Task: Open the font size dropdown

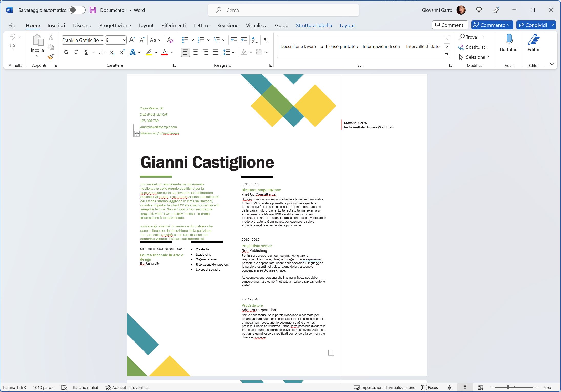Action: 124,40
